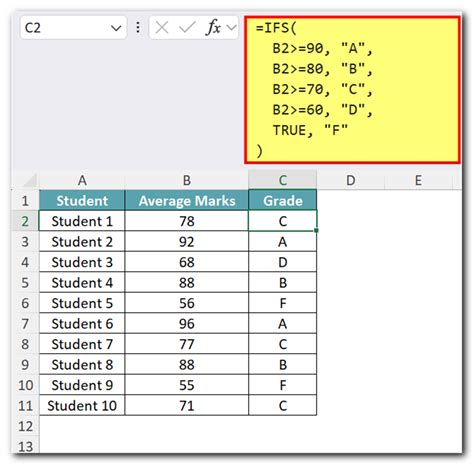The width and height of the screenshot is (474, 465).
Task: Click Student 3's grade D cell
Action: [283, 262]
